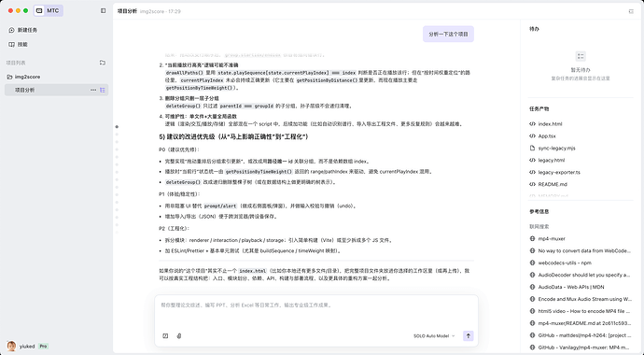Toggle the right panel icon at top-right
Image resolution: width=644 pixels, height=355 pixels.
[631, 11]
